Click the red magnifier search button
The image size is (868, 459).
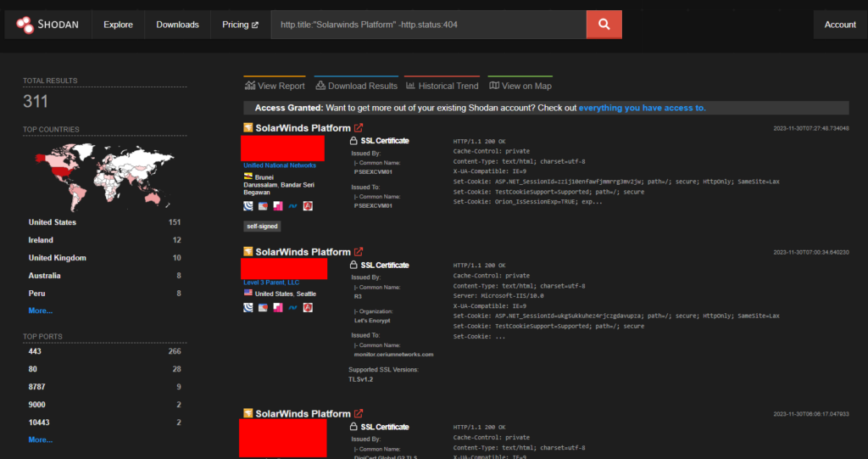[604, 25]
